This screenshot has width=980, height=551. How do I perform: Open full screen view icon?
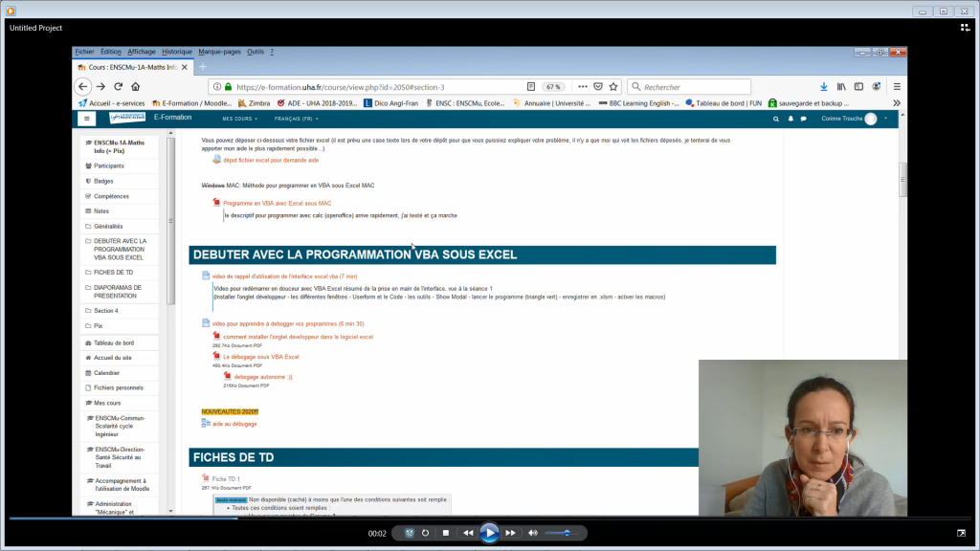961,533
